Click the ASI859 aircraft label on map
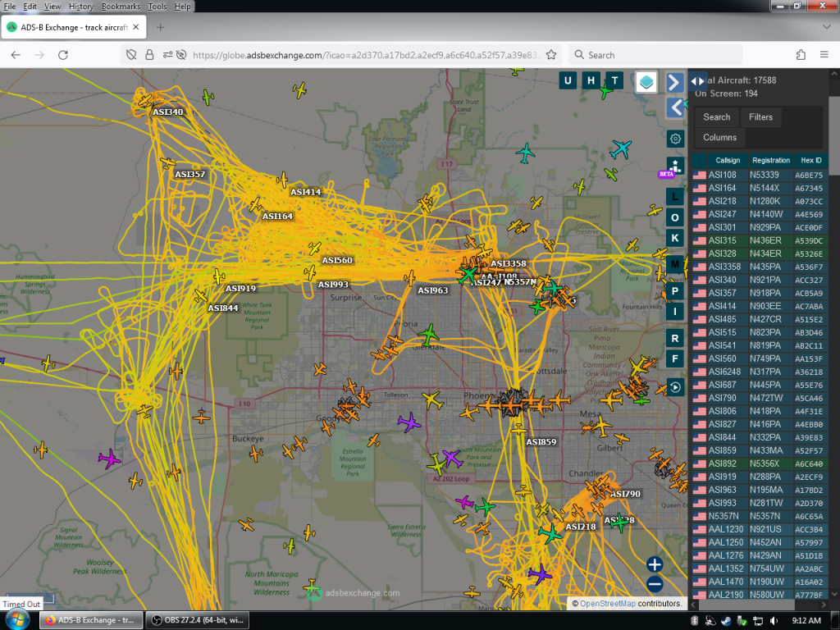This screenshot has width=840, height=630. point(541,442)
